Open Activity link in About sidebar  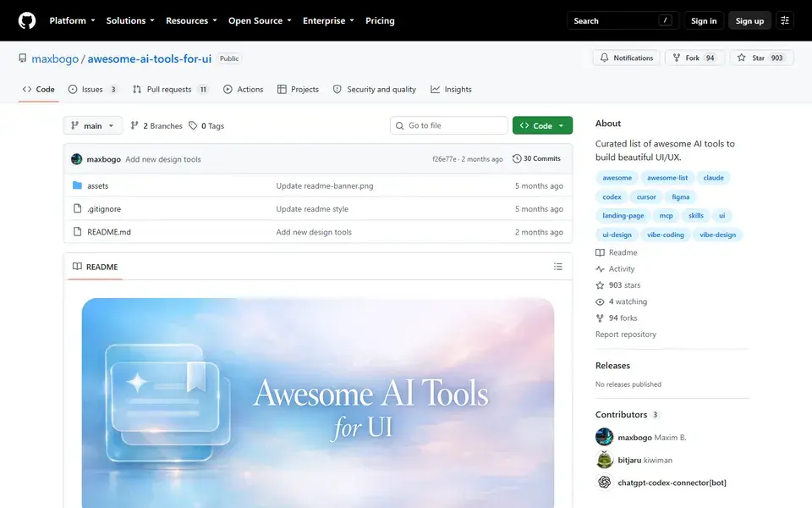coord(615,269)
